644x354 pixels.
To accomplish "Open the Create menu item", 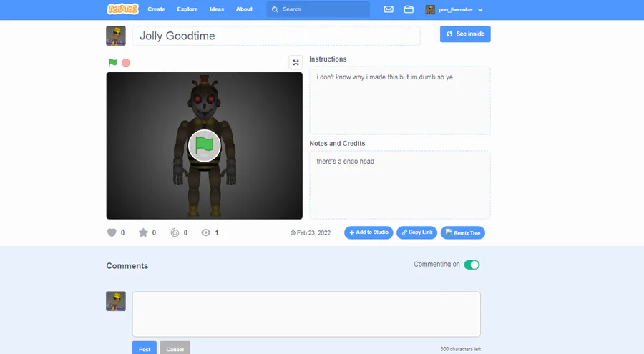I will pos(156,9).
